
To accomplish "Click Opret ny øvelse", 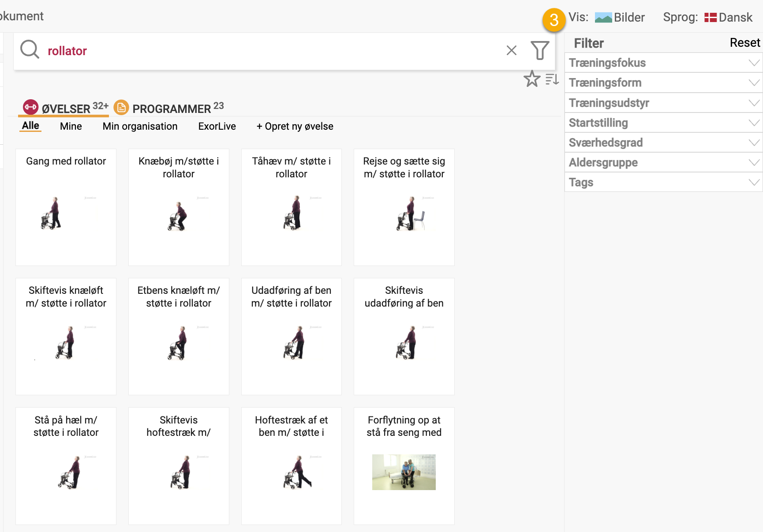I will (295, 126).
